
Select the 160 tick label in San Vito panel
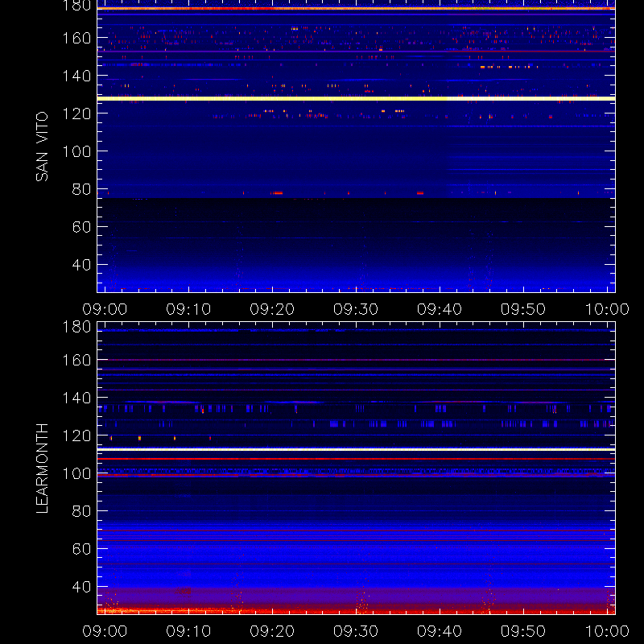tap(76, 38)
